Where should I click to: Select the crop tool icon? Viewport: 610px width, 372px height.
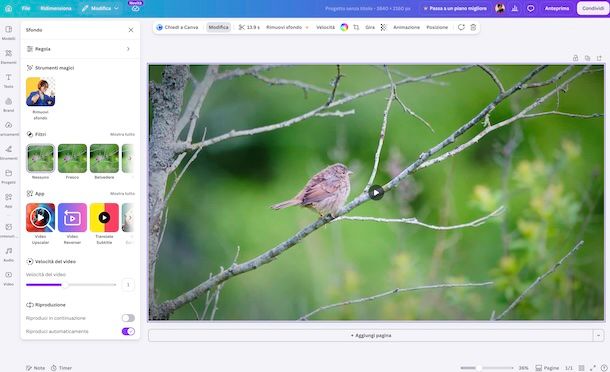click(356, 27)
